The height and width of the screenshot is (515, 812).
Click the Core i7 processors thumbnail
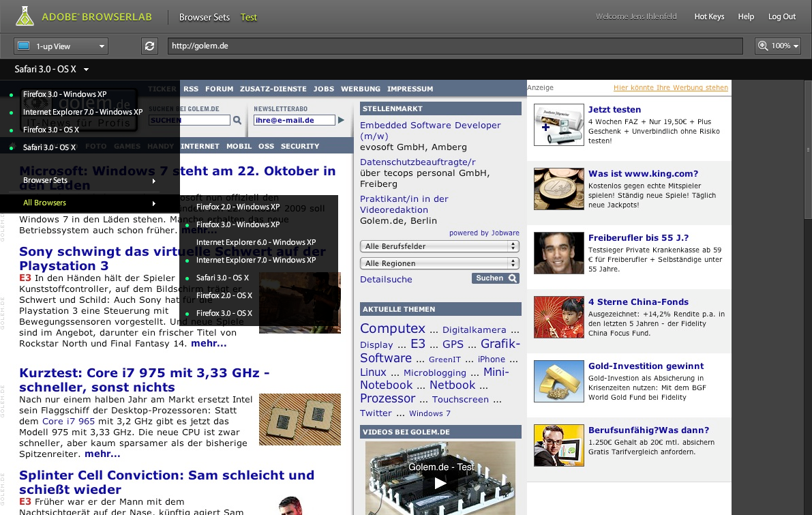pos(300,419)
